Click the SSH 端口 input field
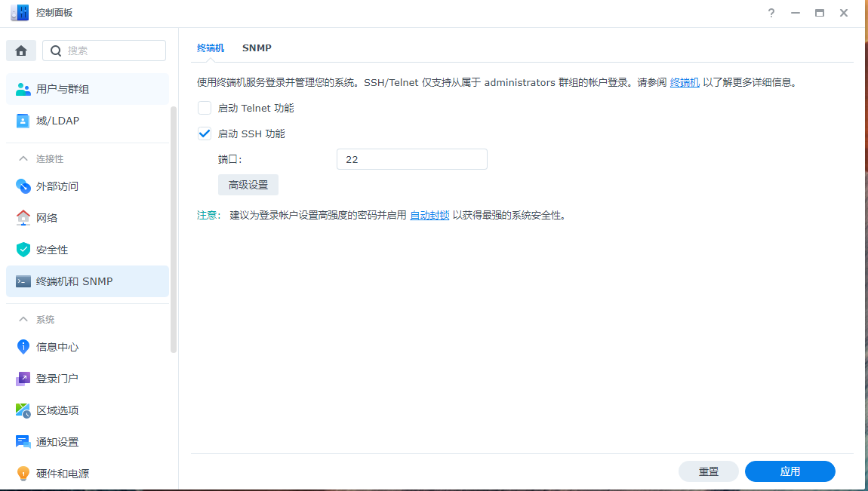This screenshot has height=491, width=868. (411, 159)
